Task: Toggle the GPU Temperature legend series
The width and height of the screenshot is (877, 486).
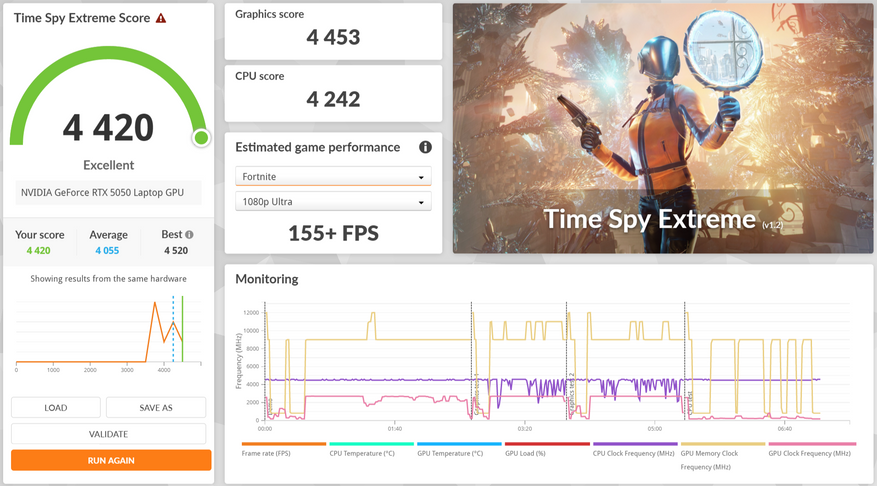Action: [x=459, y=450]
